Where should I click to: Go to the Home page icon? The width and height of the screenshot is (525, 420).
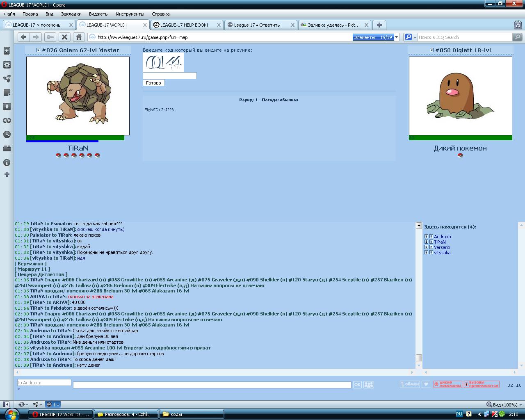79,37
